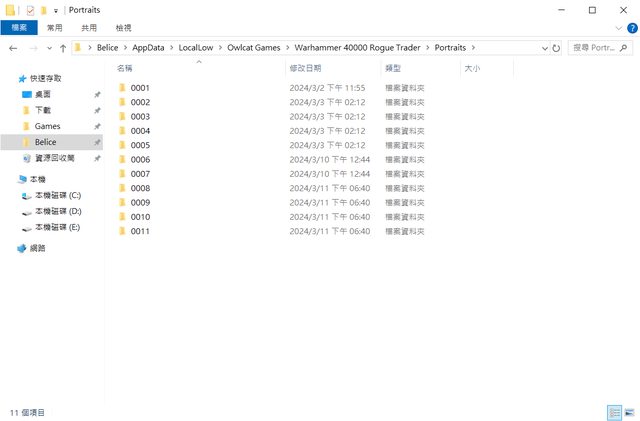Screen dimensions: 640x421
Task: Switch to the large thumbnails view icon
Action: coord(629,412)
